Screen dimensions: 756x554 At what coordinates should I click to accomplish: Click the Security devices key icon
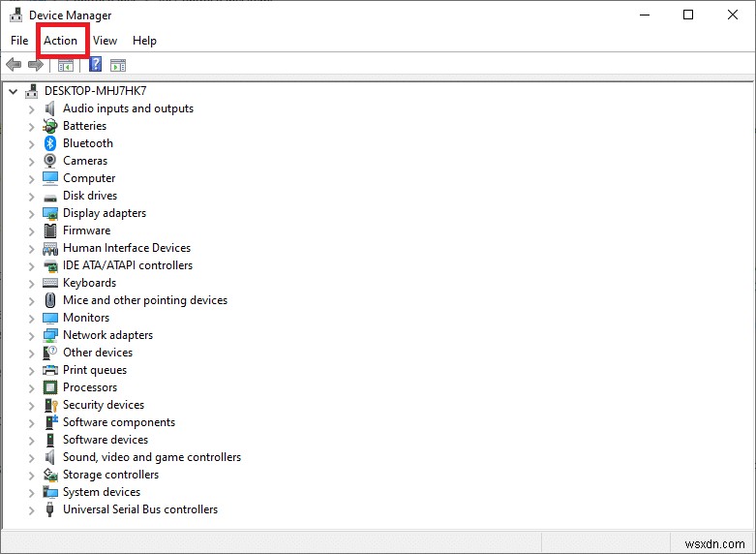point(50,405)
